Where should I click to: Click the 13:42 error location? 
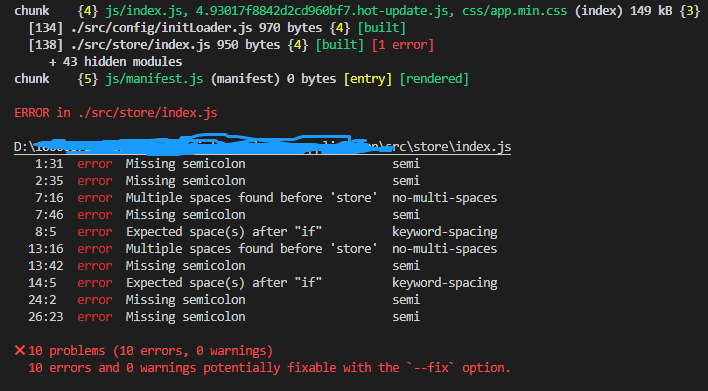click(x=46, y=265)
